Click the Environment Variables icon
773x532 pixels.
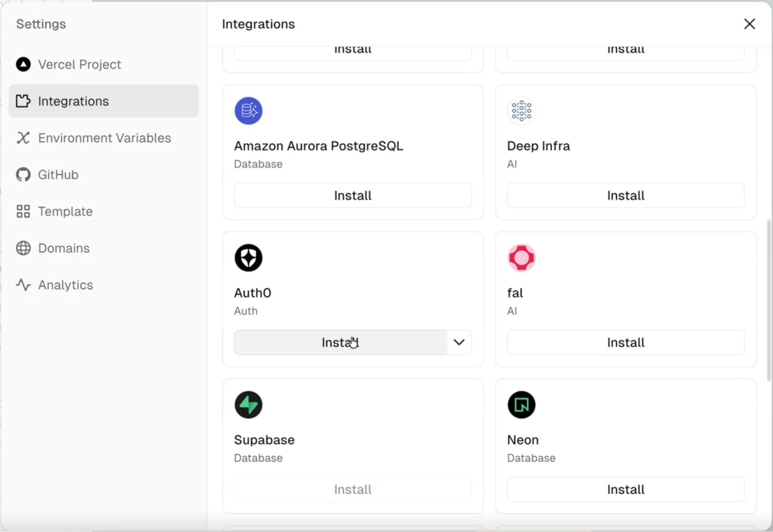[23, 138]
